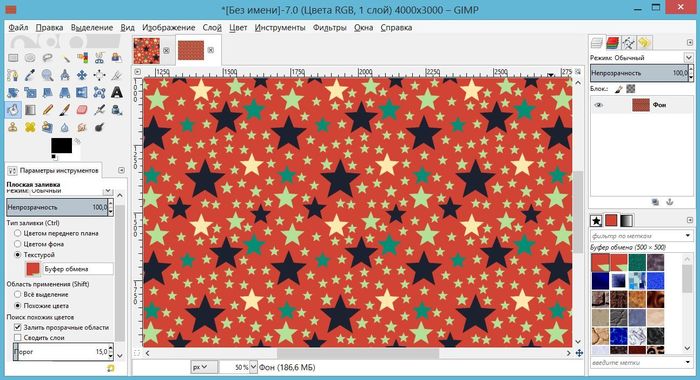
Task: Choose the Всё выделение radio option
Action: (18, 294)
